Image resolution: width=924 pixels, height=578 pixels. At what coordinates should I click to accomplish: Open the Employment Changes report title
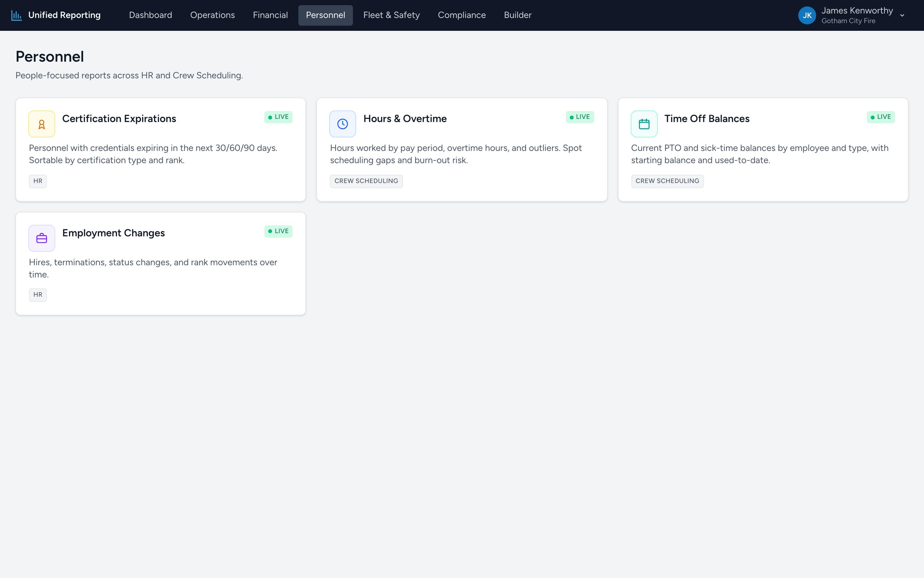[x=113, y=233]
